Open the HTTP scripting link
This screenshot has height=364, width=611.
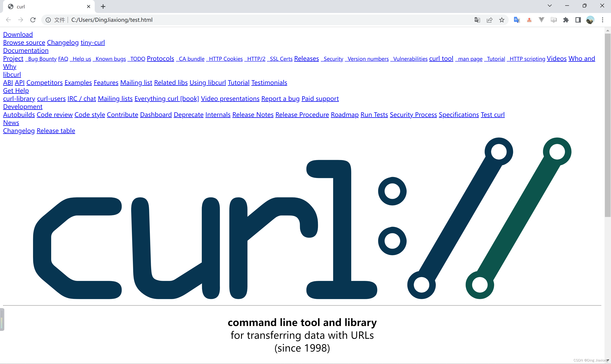[x=526, y=59]
